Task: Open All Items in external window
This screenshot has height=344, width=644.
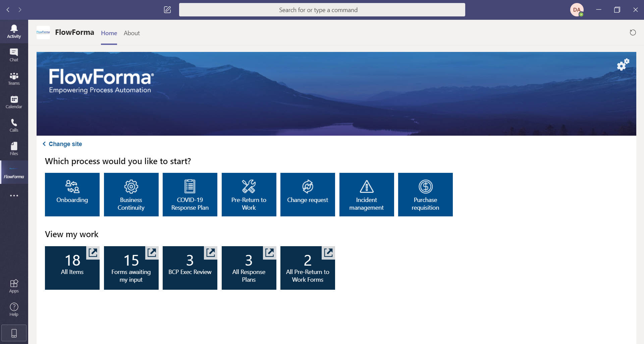Action: pyautogui.click(x=93, y=253)
